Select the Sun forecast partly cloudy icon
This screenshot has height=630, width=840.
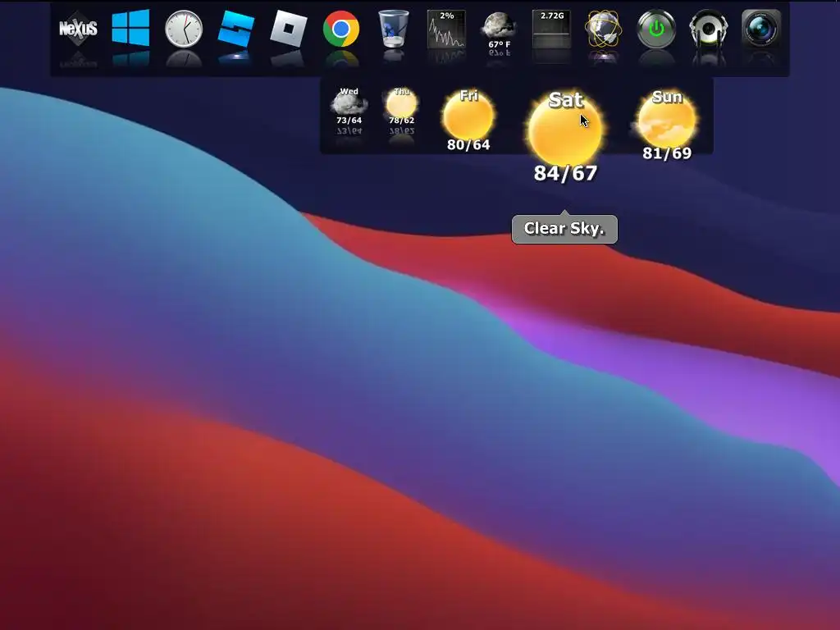(x=666, y=119)
